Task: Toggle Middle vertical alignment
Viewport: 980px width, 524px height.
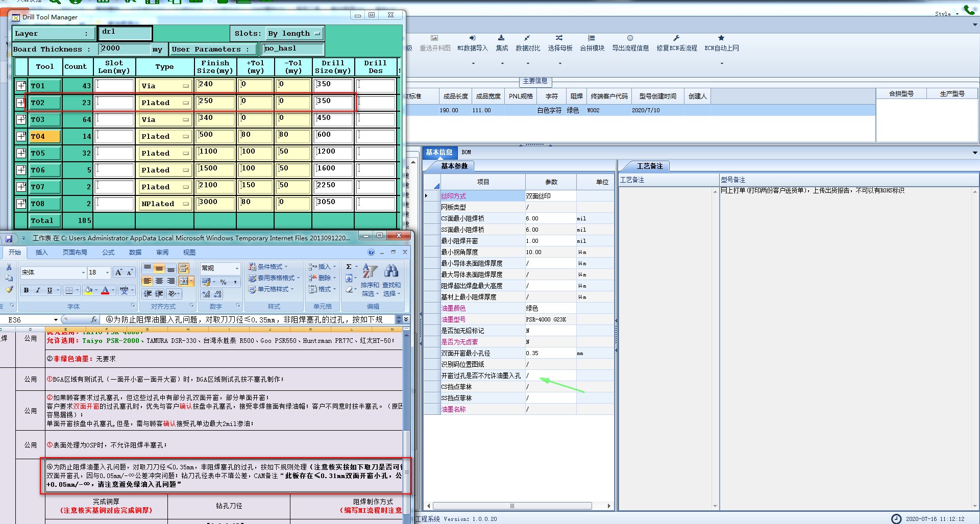Action: [x=159, y=268]
